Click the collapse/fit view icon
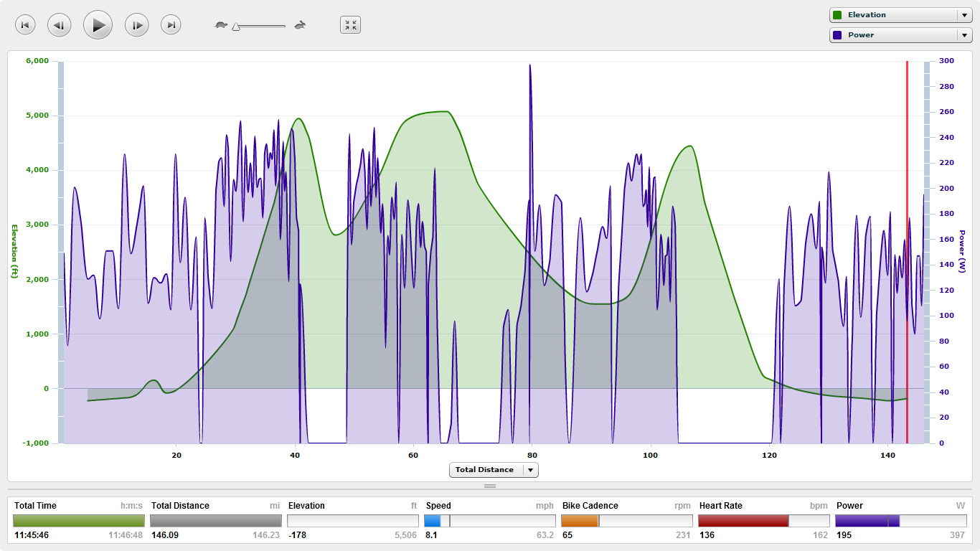 350,25
